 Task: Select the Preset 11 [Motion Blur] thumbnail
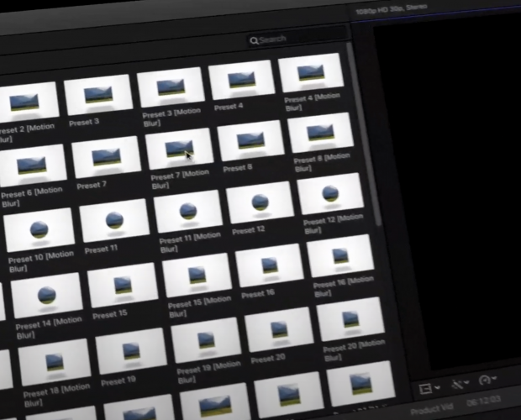click(188, 211)
